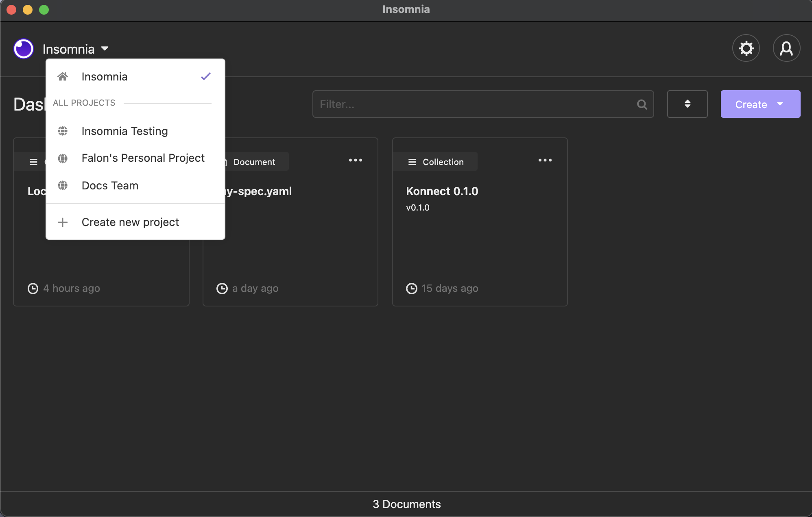Click the three-dot menu on Document card
This screenshot has height=517, width=812.
[x=356, y=161]
